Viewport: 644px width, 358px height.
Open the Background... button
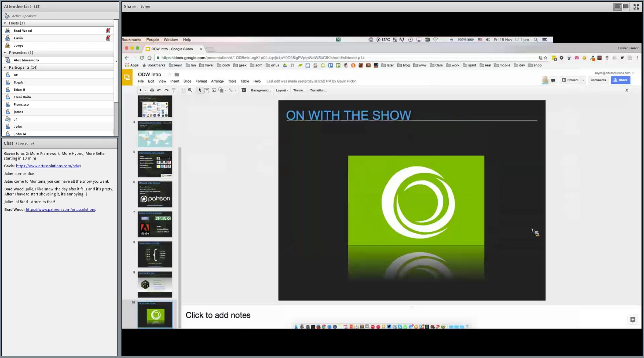click(x=261, y=90)
